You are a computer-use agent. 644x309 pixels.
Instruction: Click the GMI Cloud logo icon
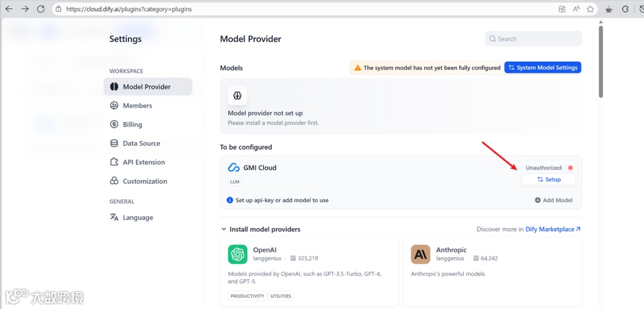234,168
